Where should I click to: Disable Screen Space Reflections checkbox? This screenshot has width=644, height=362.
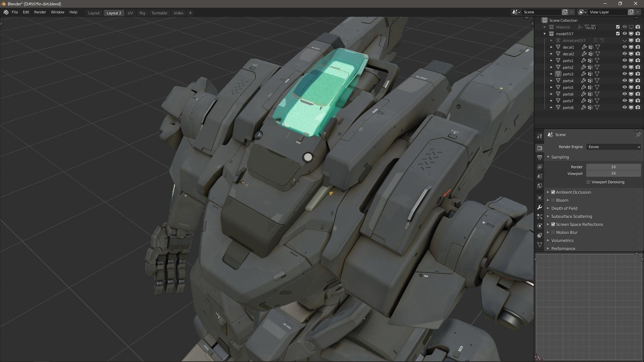tap(553, 224)
